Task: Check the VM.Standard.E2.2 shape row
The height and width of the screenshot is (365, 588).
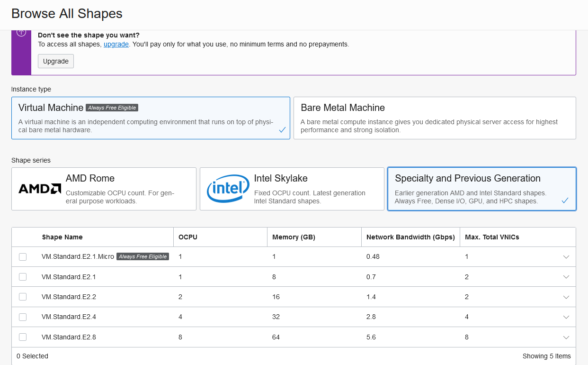Action: pyautogui.click(x=23, y=297)
